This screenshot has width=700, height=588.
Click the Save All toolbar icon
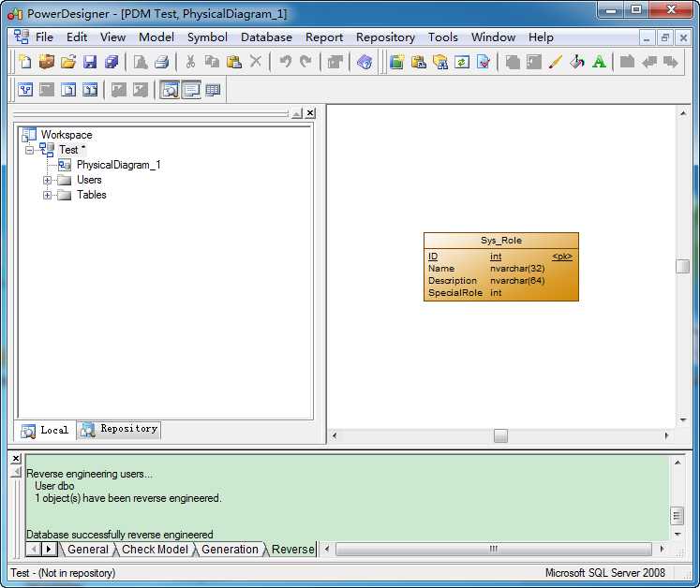click(112, 62)
